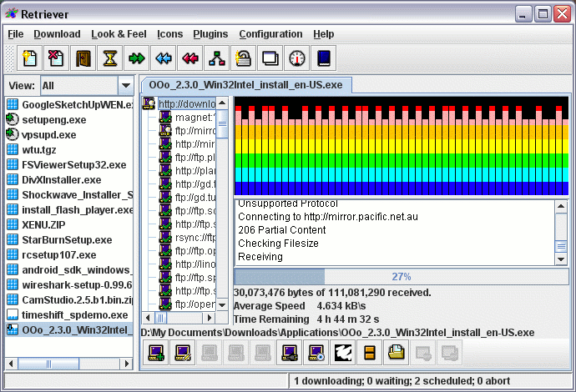Select the ftp://mirro mirror entry
The height and width of the screenshot is (392, 576).
[x=187, y=131]
